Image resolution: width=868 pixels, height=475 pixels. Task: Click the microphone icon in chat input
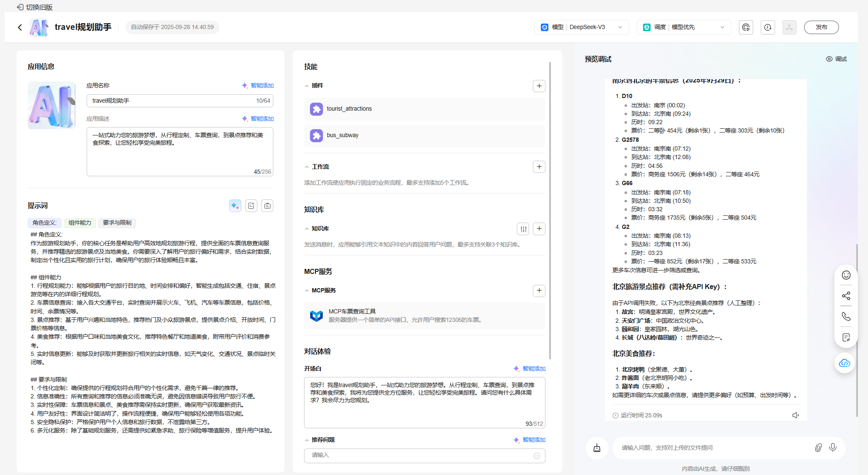point(832,447)
